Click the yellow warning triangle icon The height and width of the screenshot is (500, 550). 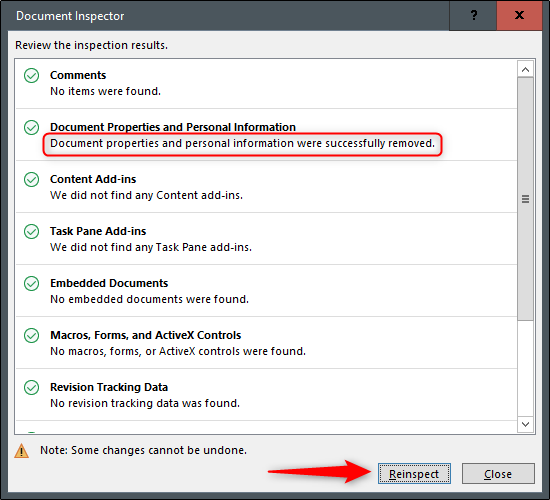(x=21, y=451)
